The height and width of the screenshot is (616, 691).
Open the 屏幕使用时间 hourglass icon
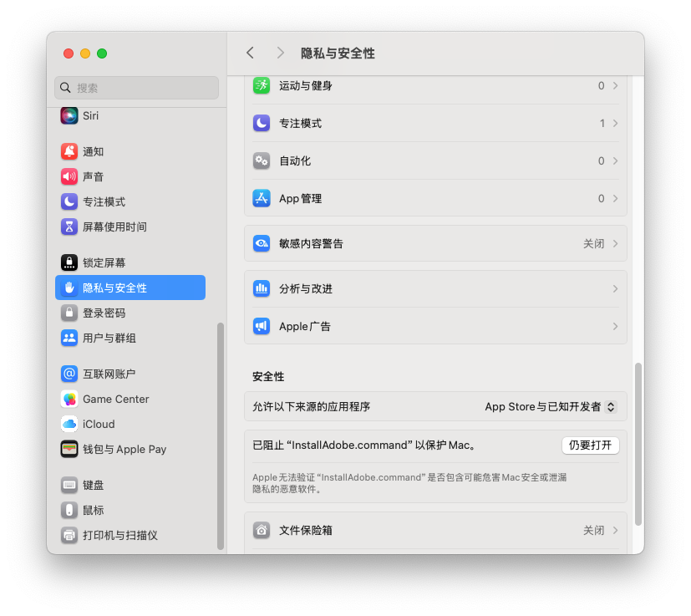(69, 227)
